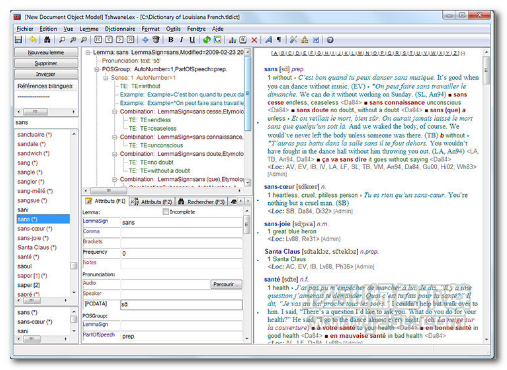
Task: Click the bar chart statistics icon
Action: 232,40
